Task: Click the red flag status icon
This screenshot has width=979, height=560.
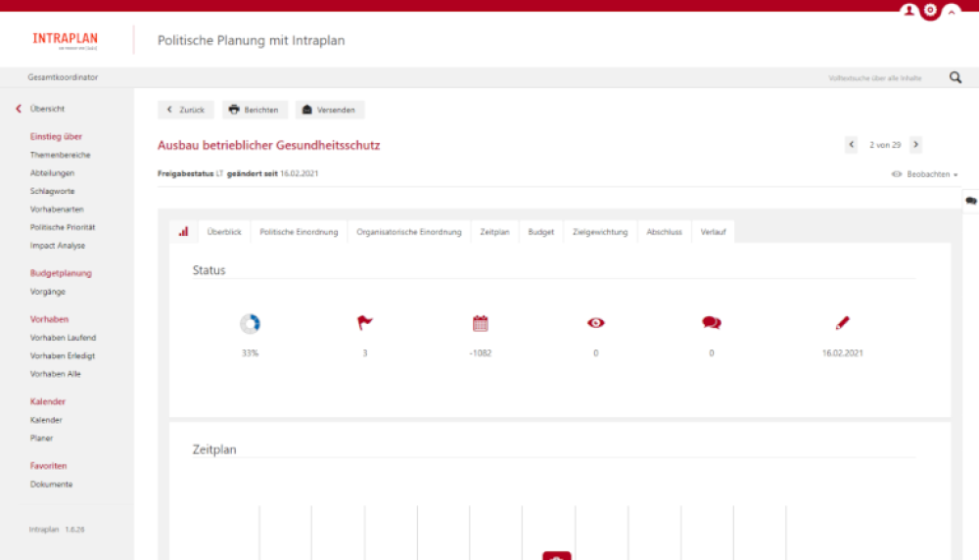Action: point(365,323)
